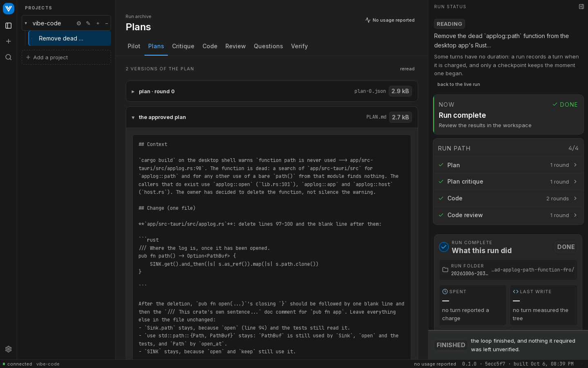The image size is (588, 368).
Task: Switch to the Verify tab
Action: click(x=299, y=46)
